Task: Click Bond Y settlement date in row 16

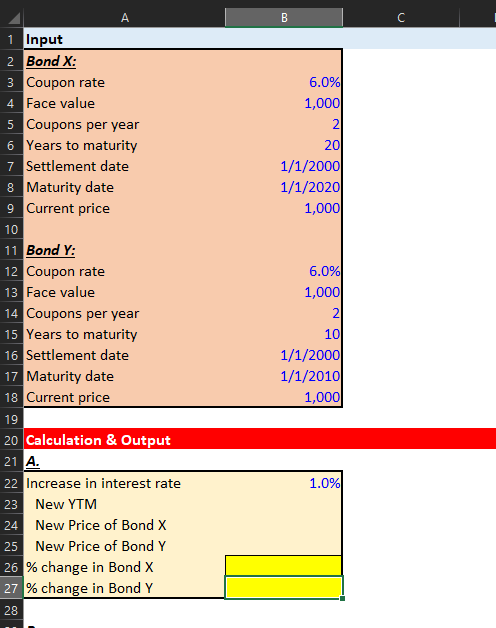Action: click(310, 355)
